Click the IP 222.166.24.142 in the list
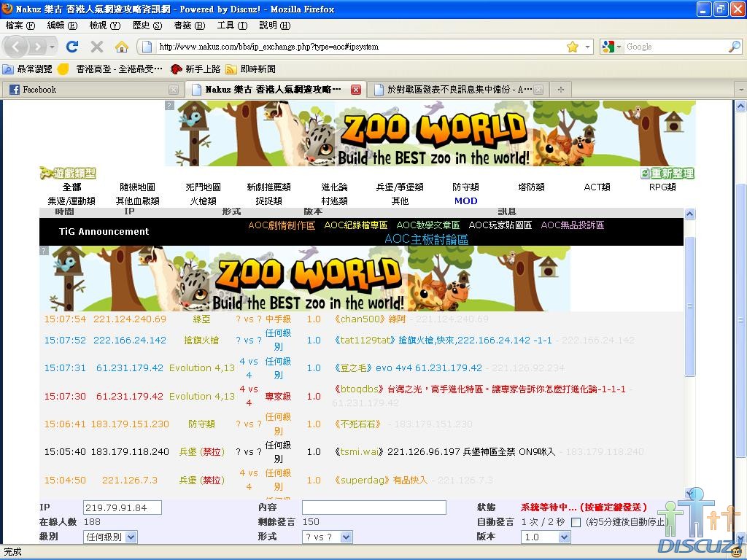This screenshot has height=560, width=747. point(130,341)
